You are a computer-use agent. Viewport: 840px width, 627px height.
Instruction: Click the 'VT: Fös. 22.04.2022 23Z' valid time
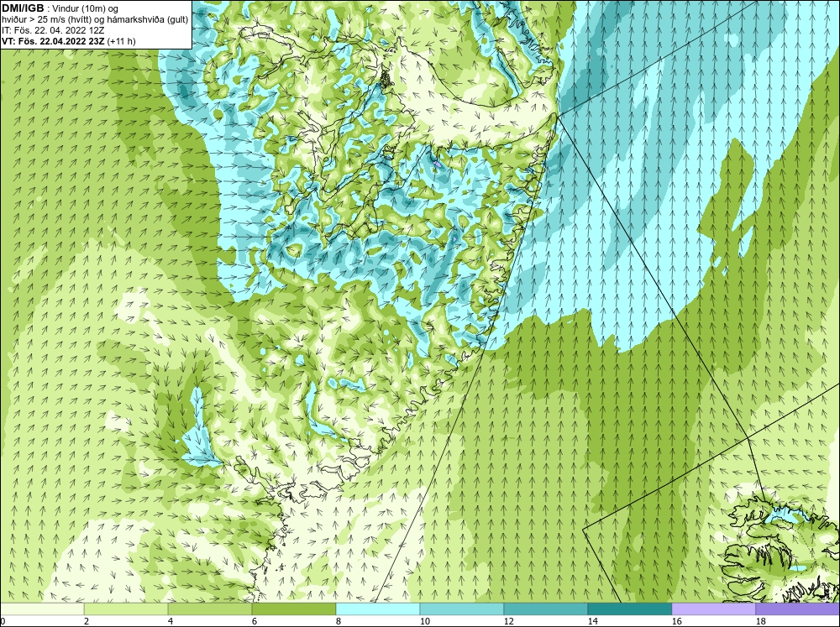coord(53,41)
